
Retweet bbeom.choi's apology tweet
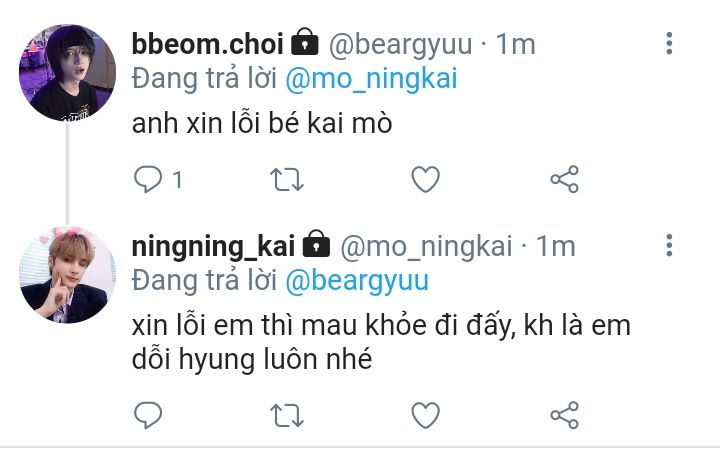coord(287,180)
